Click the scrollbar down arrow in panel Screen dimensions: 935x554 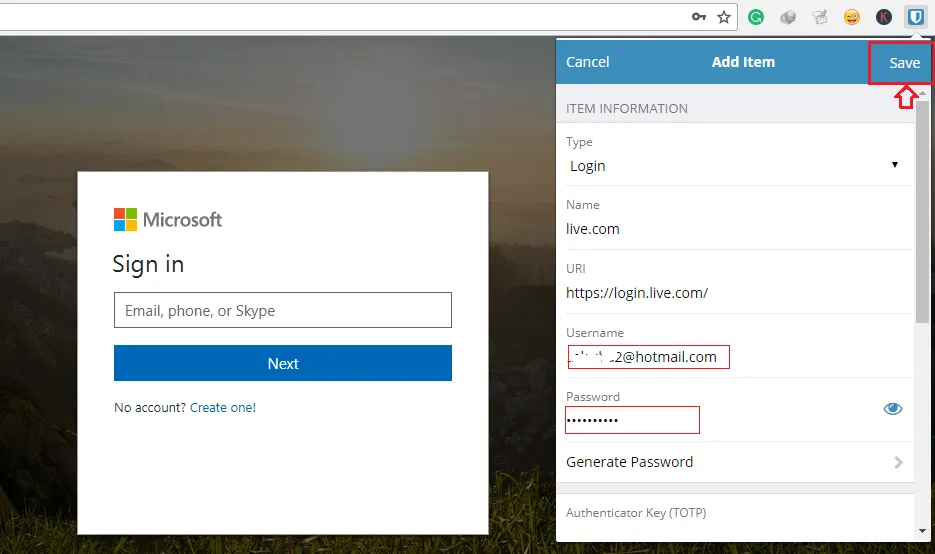coord(922,531)
